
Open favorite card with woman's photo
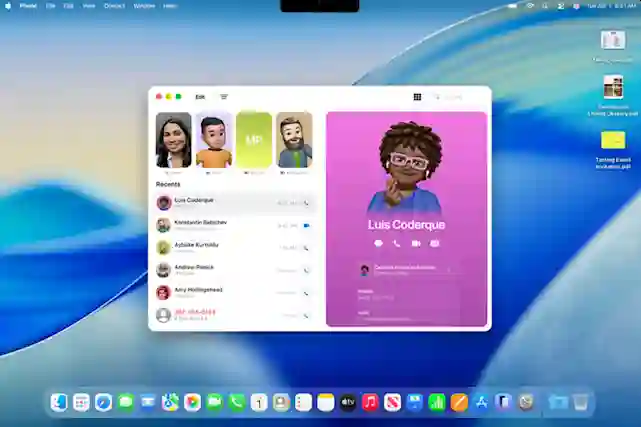coord(174,140)
